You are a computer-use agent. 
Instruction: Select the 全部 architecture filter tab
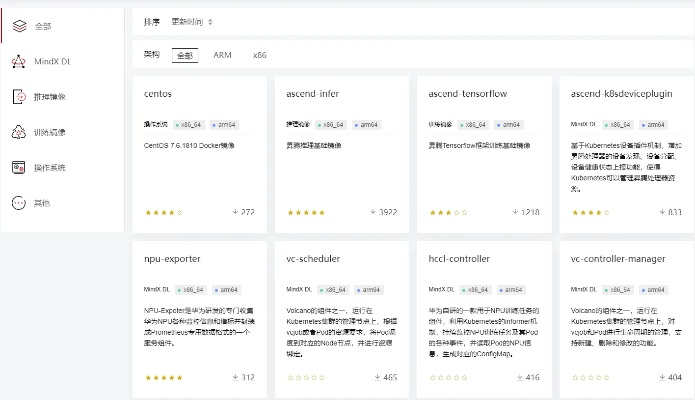(186, 56)
